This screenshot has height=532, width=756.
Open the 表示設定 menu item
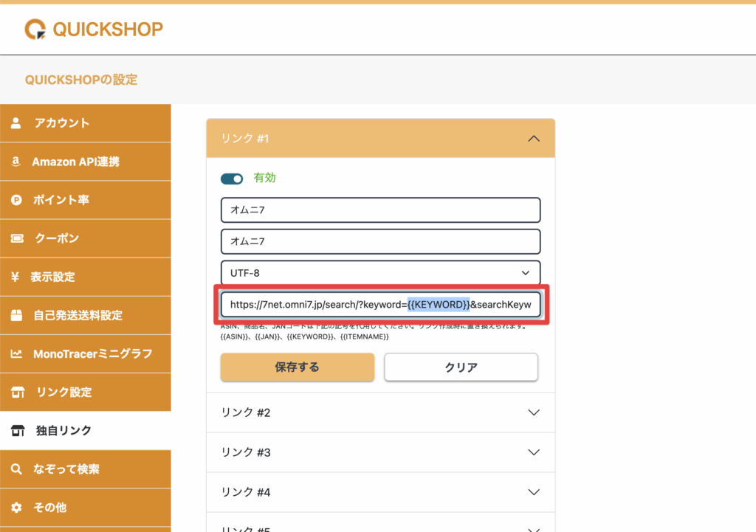(86, 277)
